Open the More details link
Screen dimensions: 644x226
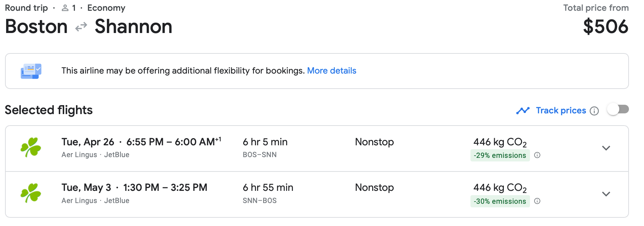point(331,71)
